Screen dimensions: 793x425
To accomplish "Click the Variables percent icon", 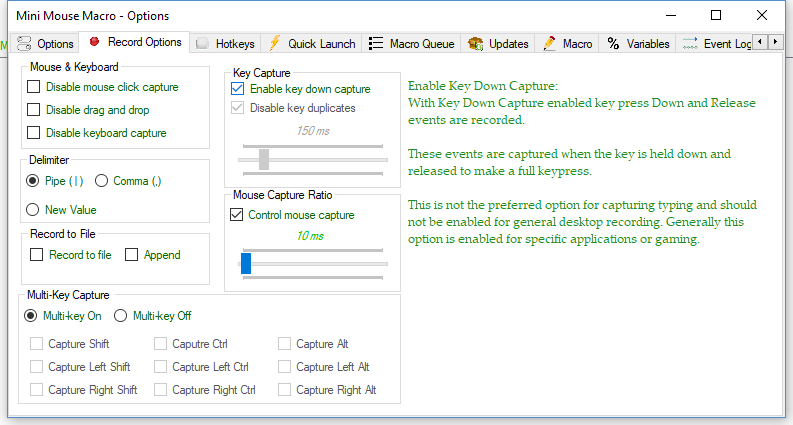I will (x=613, y=44).
